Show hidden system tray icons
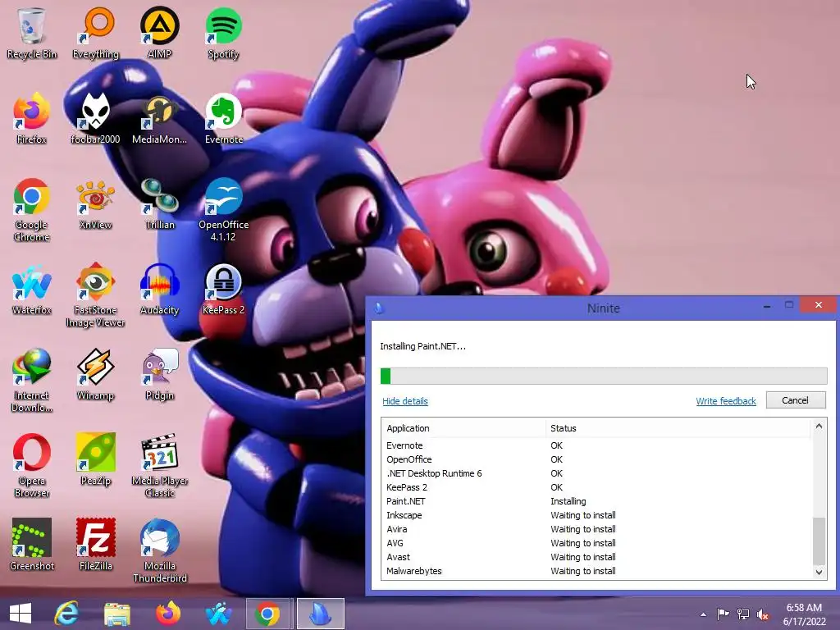This screenshot has height=630, width=840. [703, 614]
